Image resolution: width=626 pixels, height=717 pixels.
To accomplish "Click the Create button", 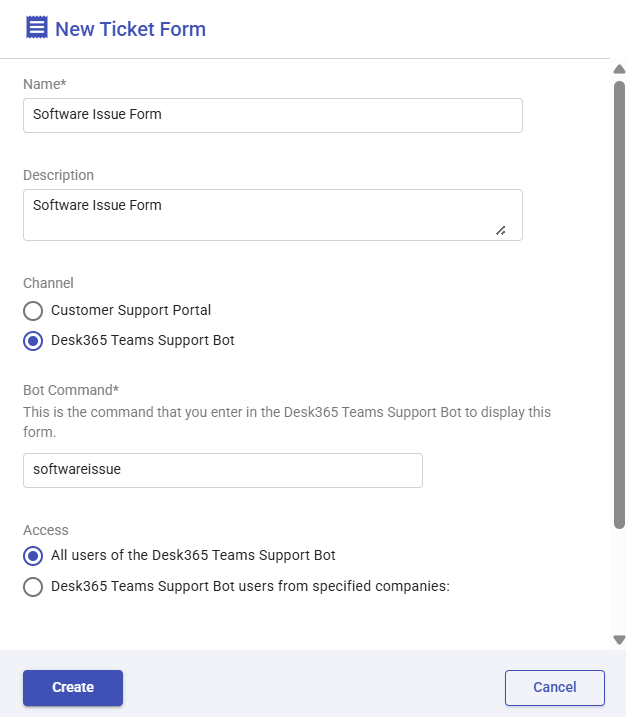I will tap(73, 688).
